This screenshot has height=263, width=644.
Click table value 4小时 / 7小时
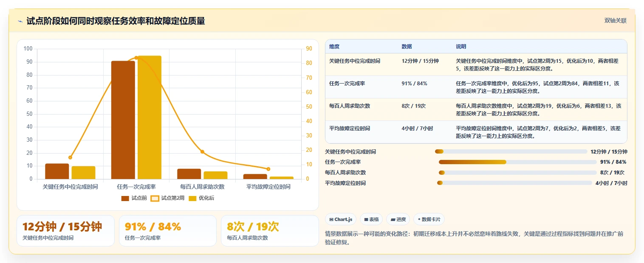coord(417,129)
